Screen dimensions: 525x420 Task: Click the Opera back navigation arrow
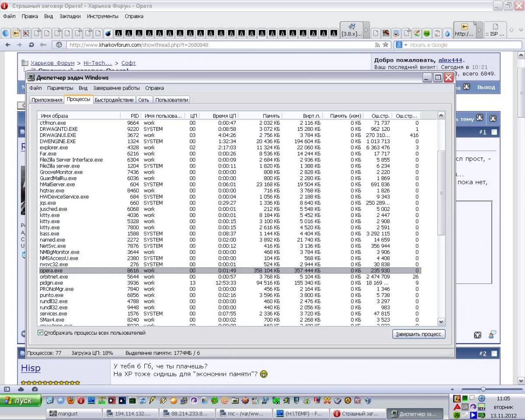coord(8,45)
